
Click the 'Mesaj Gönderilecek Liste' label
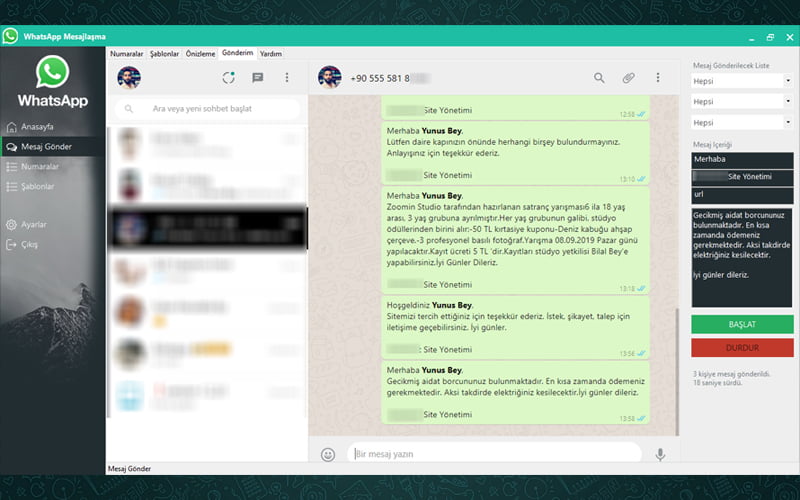pos(731,65)
